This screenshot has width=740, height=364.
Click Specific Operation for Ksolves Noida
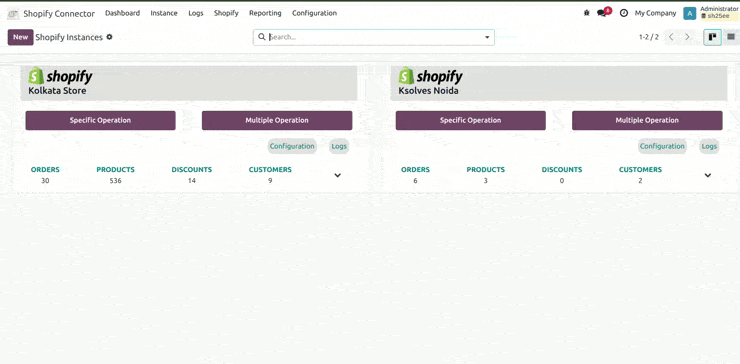point(471,120)
